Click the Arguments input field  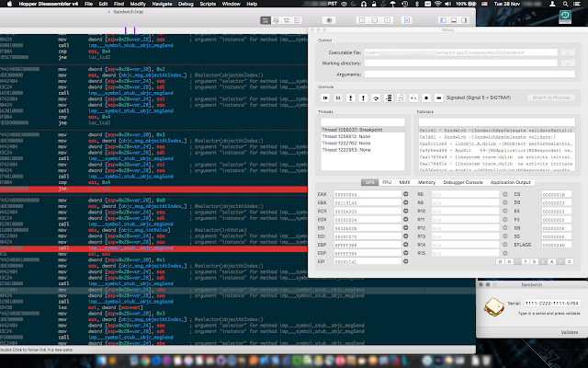[469, 75]
